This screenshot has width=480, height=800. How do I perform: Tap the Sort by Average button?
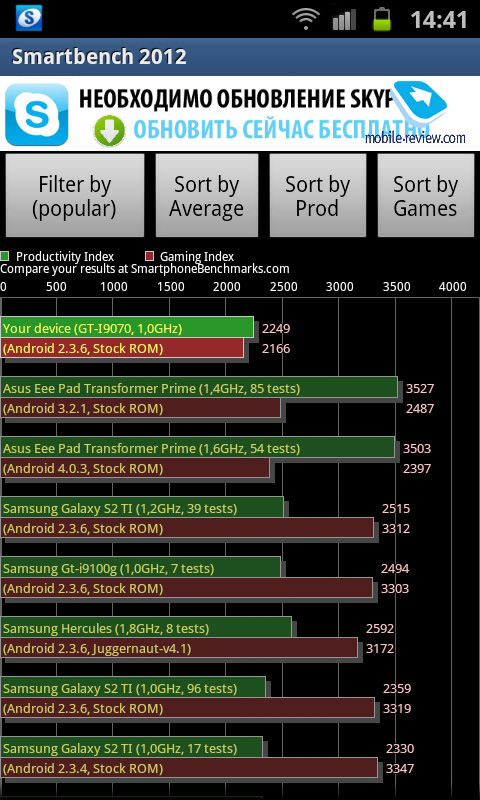coord(207,196)
